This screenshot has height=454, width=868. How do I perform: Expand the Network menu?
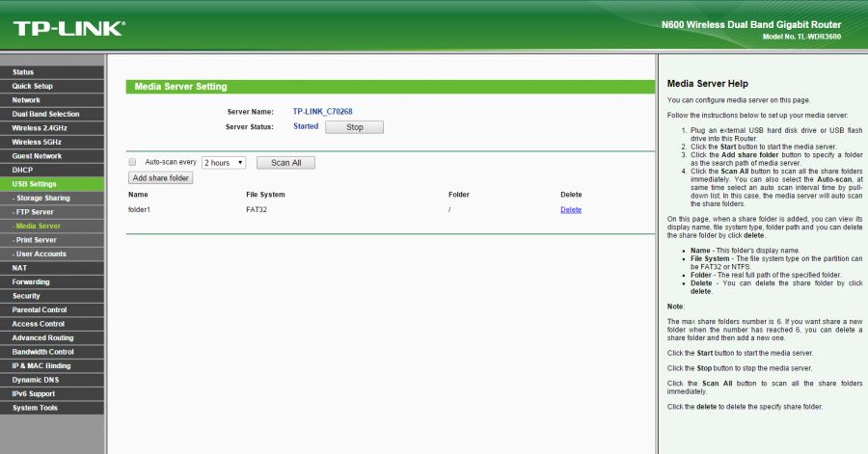[26, 100]
